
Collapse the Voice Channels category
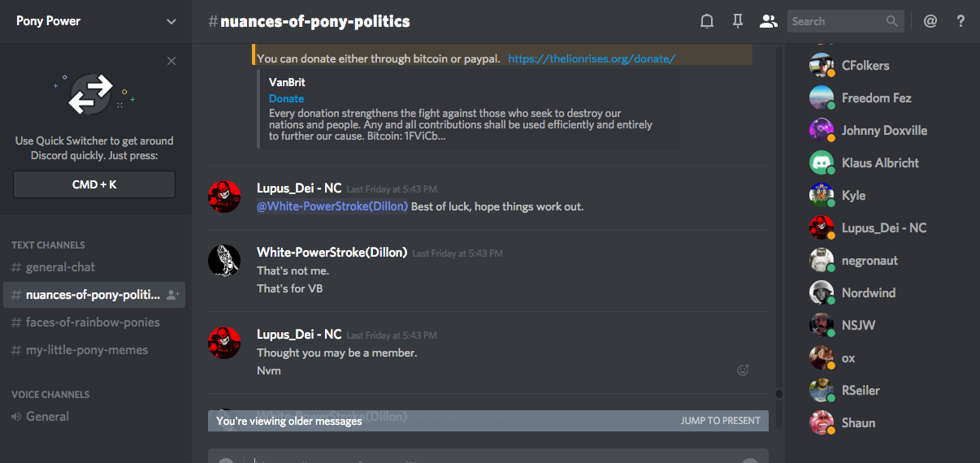click(x=50, y=394)
